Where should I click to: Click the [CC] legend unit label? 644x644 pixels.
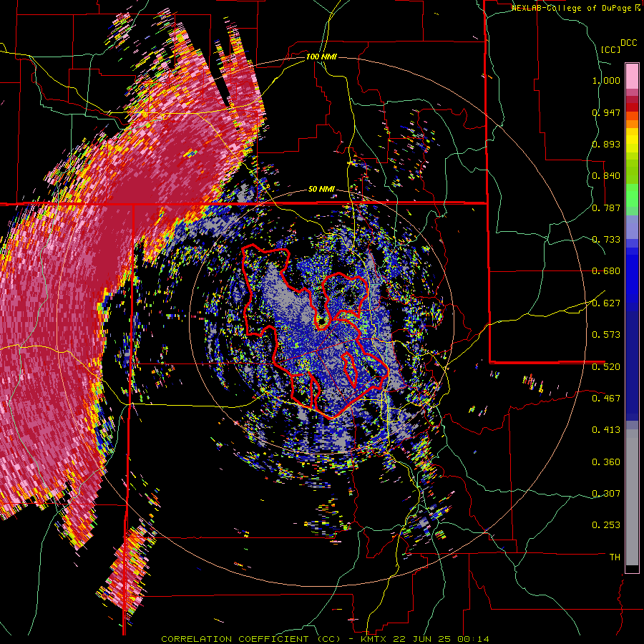(611, 49)
